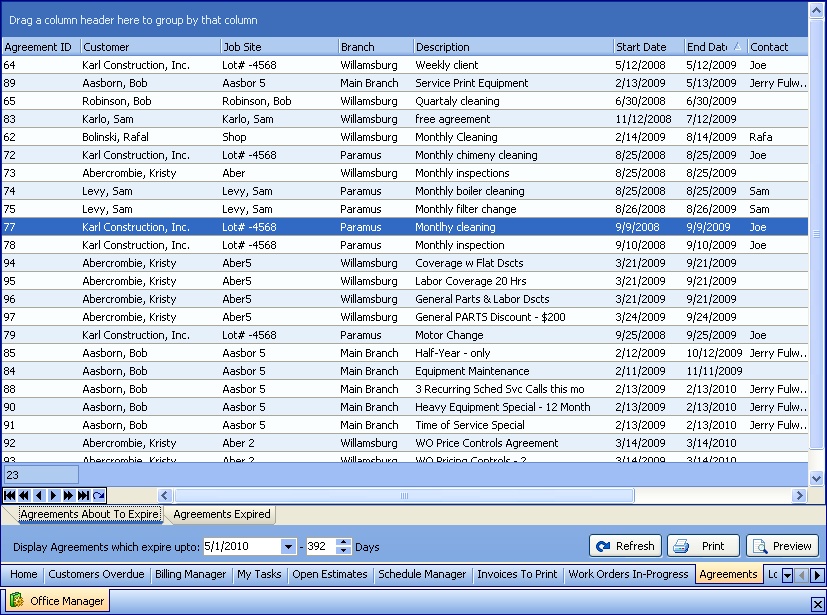This screenshot has height=615, width=827.
Task: Toggle End Date sort order header
Action: tap(716, 47)
